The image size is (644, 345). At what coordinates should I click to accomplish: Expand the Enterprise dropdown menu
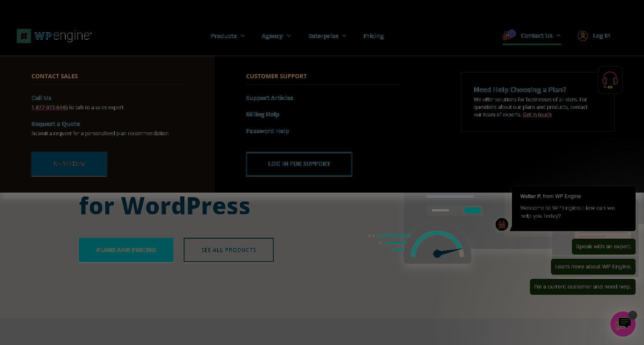click(327, 36)
